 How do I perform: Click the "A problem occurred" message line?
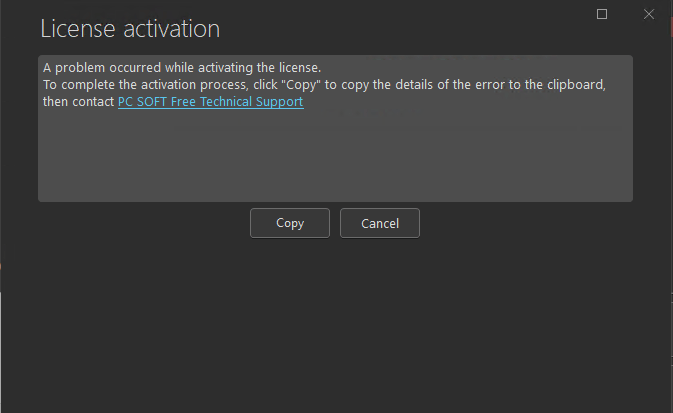coord(181,67)
